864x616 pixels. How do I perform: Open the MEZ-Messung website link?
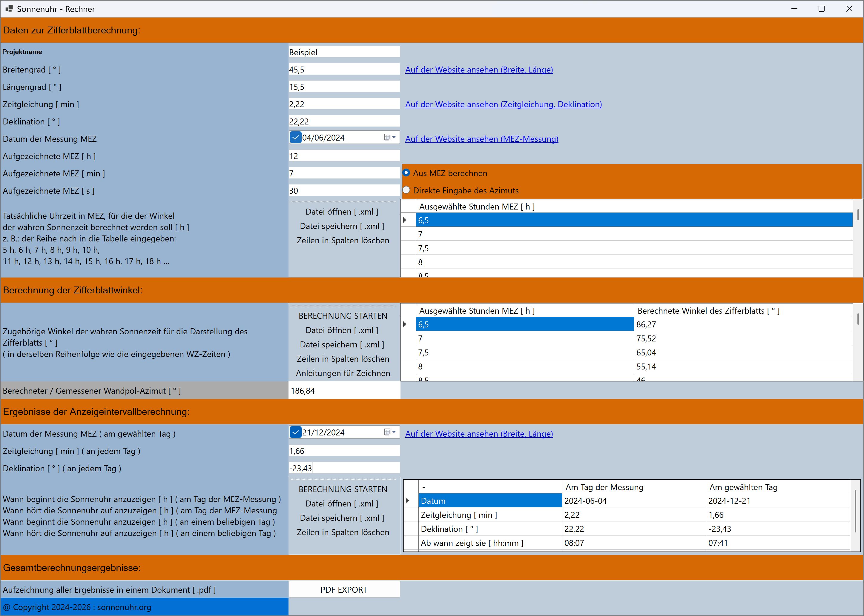point(481,139)
